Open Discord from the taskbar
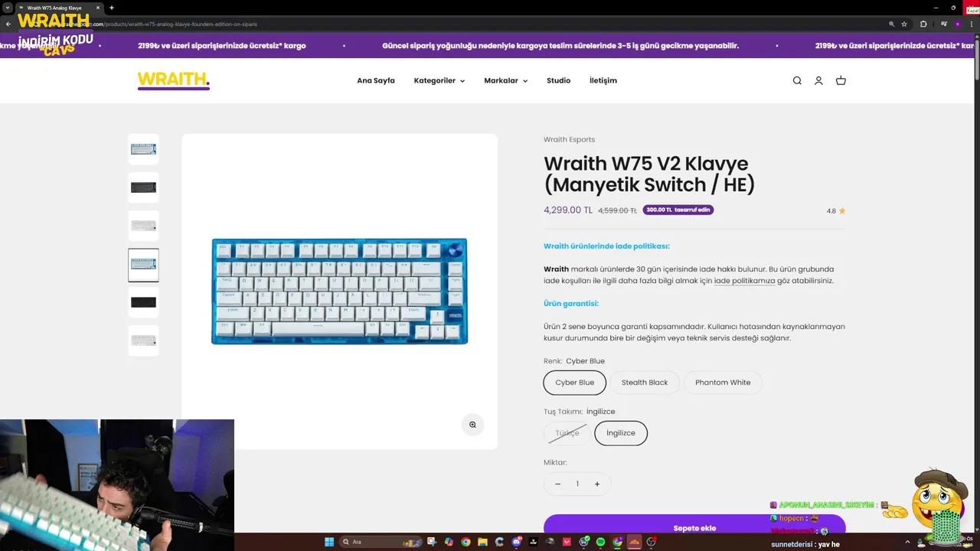 click(517, 542)
